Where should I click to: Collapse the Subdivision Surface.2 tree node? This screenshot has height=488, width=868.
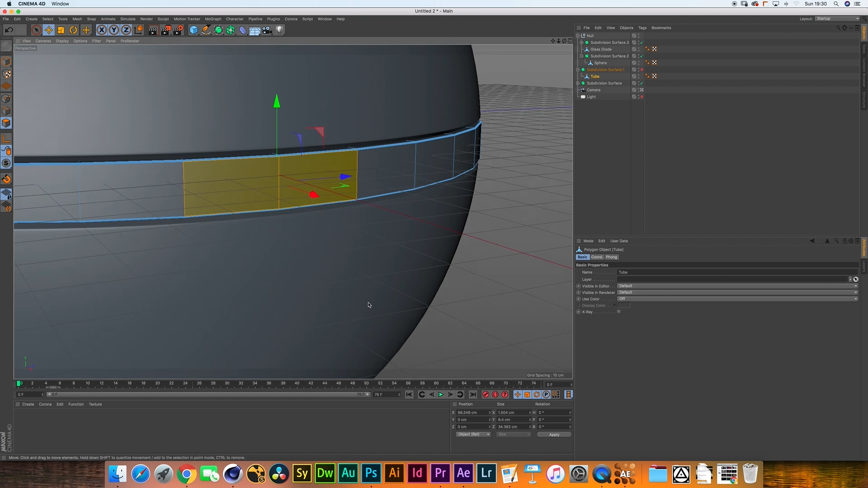tap(581, 56)
